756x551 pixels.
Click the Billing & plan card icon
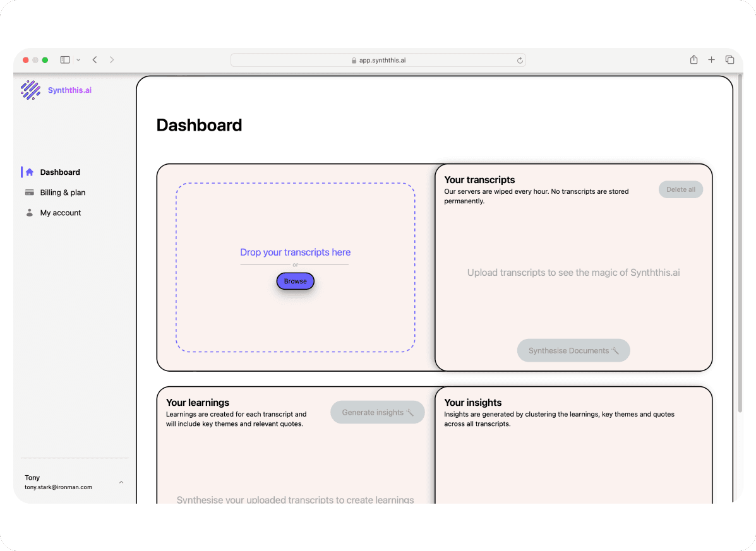29,193
